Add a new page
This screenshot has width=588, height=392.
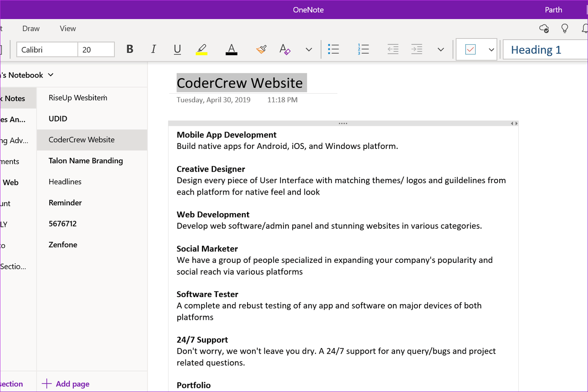66,384
